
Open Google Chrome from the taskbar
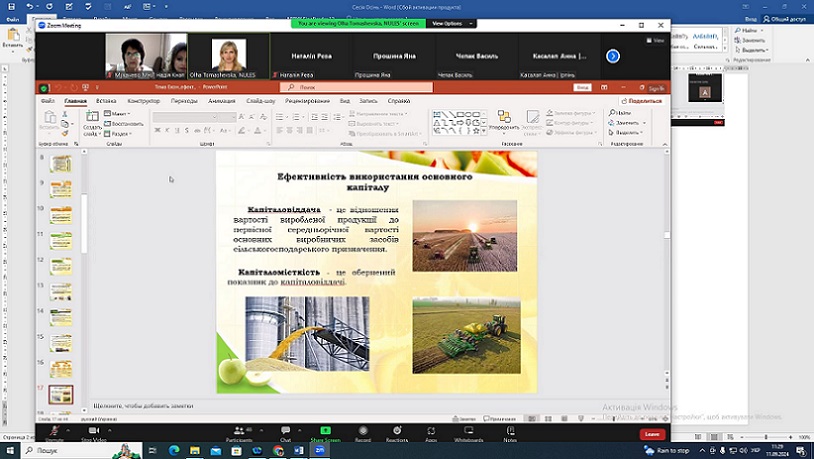pyautogui.click(x=278, y=450)
